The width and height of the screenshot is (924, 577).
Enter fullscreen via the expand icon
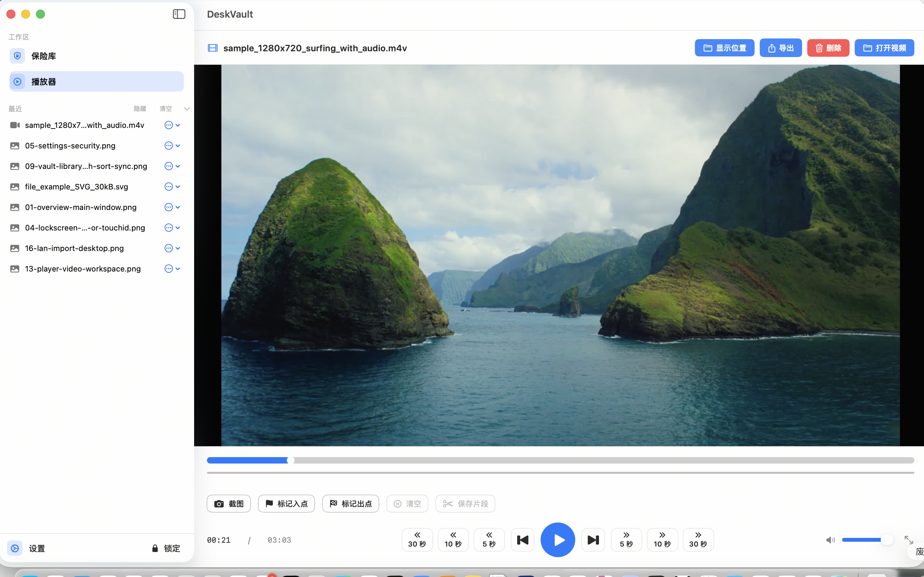(909, 539)
